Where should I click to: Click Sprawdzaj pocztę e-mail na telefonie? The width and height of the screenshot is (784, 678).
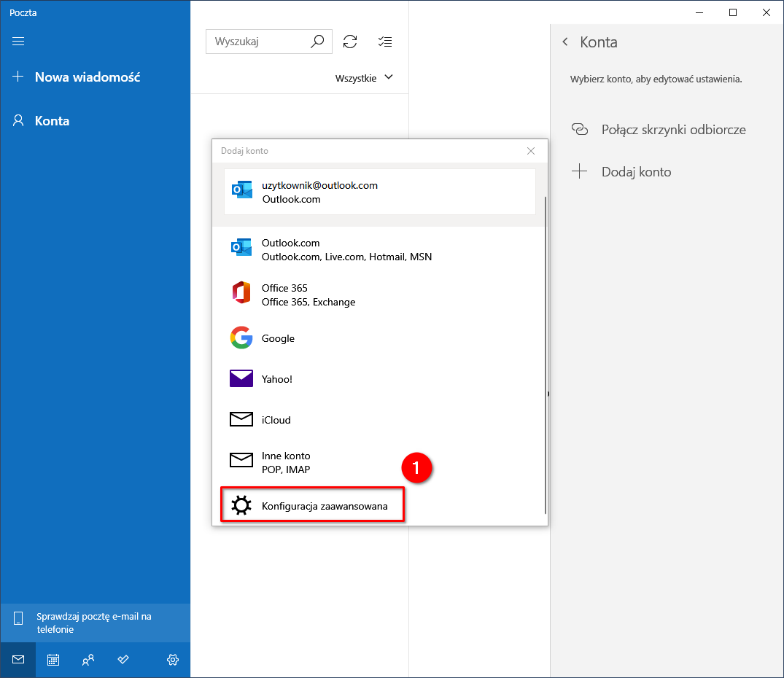click(x=95, y=623)
